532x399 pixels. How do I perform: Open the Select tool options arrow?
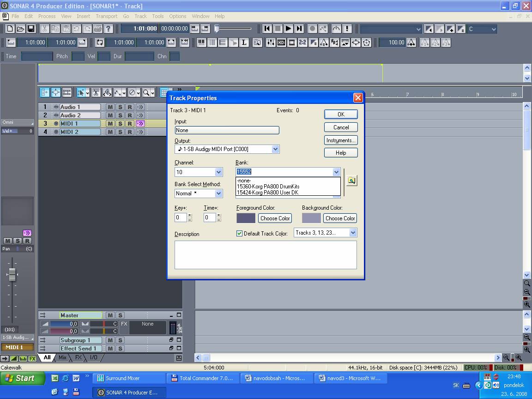(88, 92)
